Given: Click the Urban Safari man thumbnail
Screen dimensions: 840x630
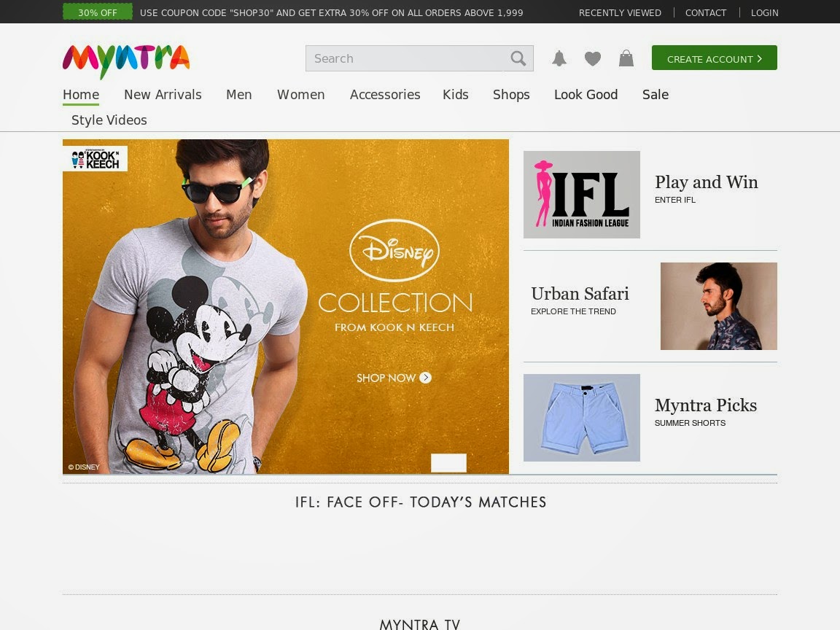Looking at the screenshot, I should [719, 306].
